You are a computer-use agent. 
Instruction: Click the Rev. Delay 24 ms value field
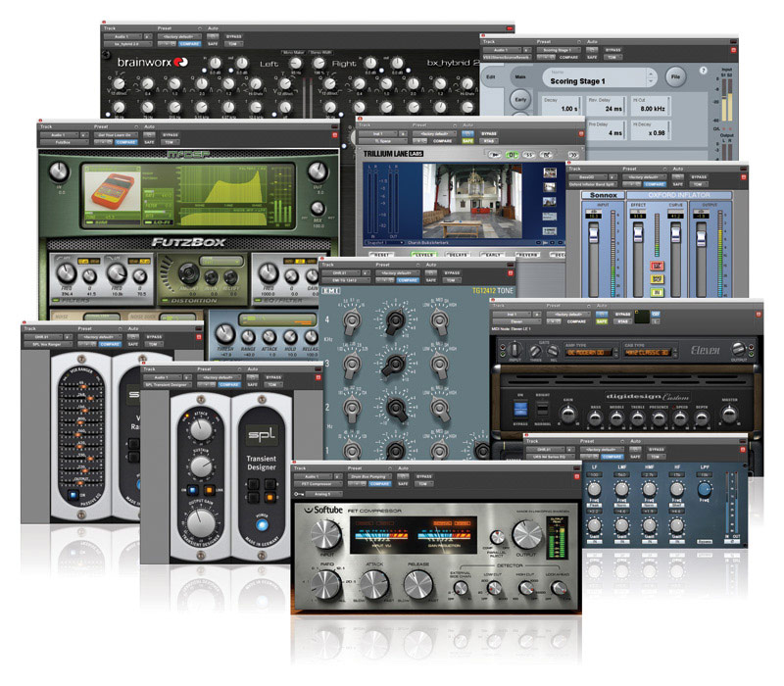[606, 106]
